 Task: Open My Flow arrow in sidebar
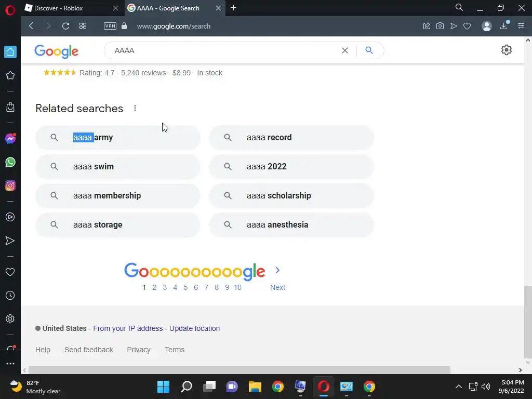click(10, 241)
